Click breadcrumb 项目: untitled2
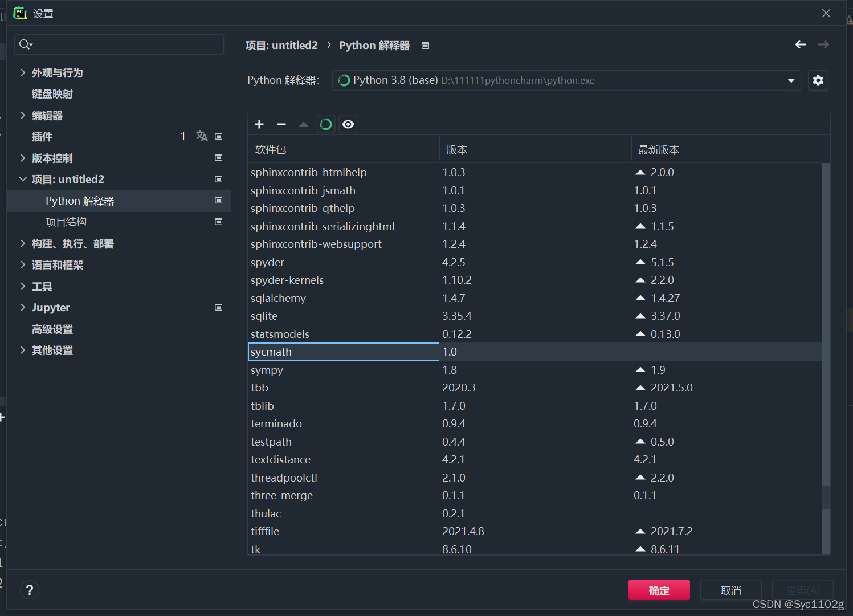The width and height of the screenshot is (853, 616). click(281, 45)
